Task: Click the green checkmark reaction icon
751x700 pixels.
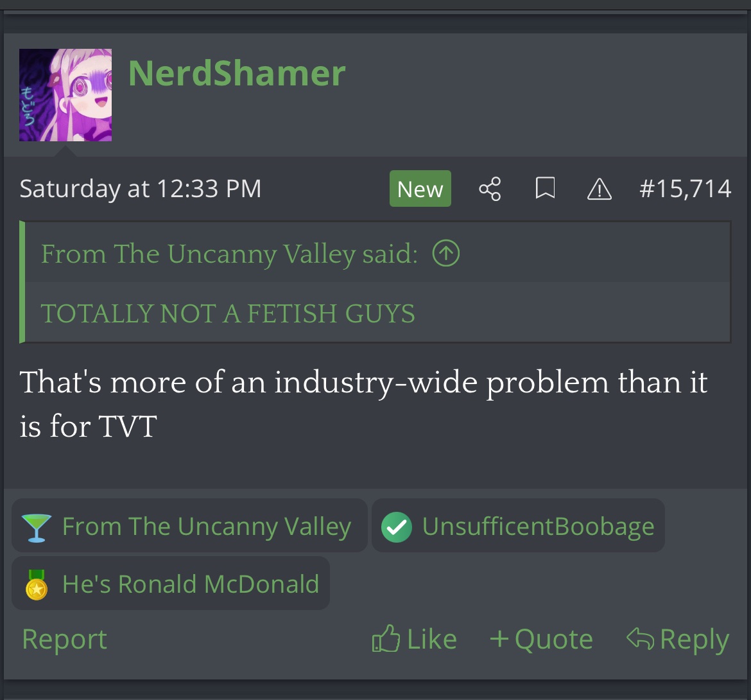Action: (396, 528)
